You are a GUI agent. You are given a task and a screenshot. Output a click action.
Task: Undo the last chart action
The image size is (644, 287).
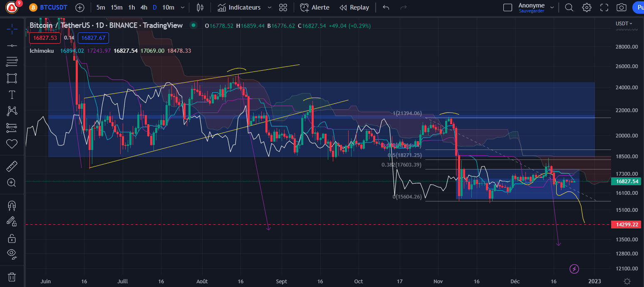(x=385, y=7)
